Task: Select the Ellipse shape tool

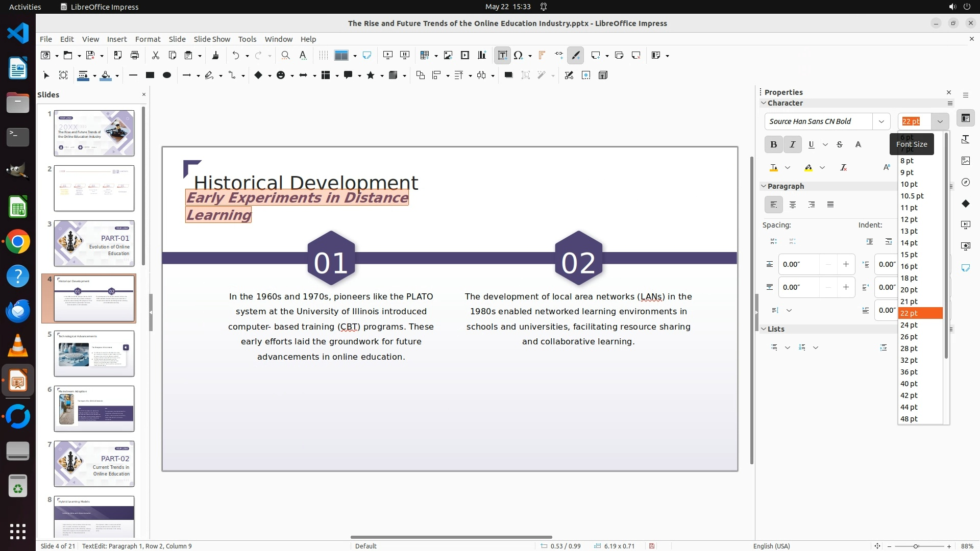Action: 167,76
